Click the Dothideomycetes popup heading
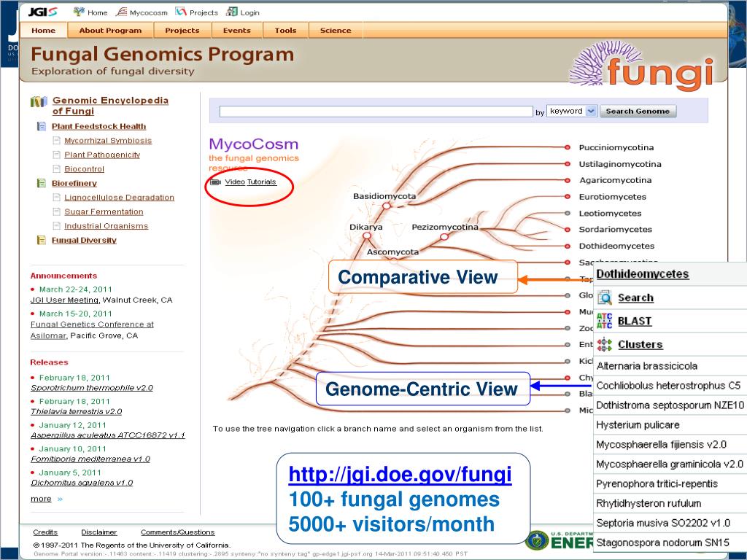Viewport: 747px width, 560px height. coord(642,274)
